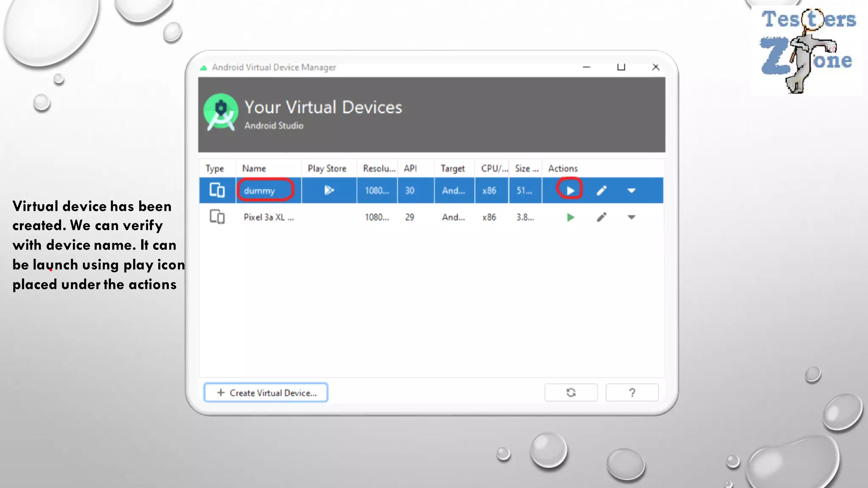Maximize the Android Virtual Device Manager window
868x488 pixels.
click(x=621, y=67)
